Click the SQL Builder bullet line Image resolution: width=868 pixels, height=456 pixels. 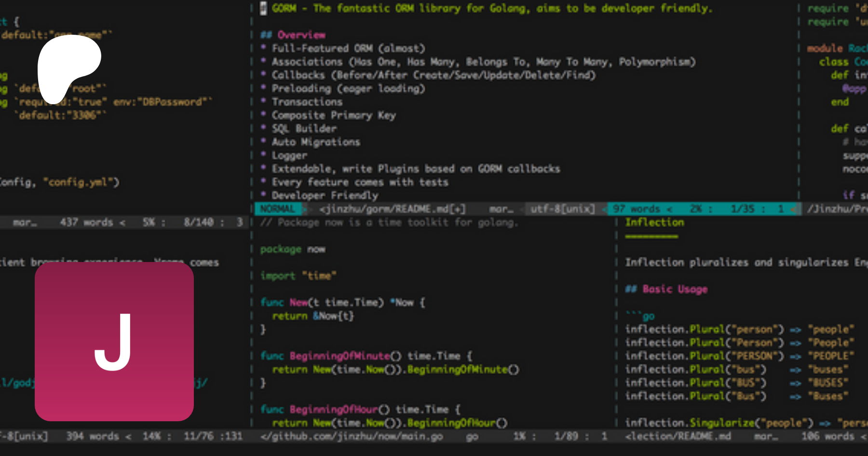[304, 128]
